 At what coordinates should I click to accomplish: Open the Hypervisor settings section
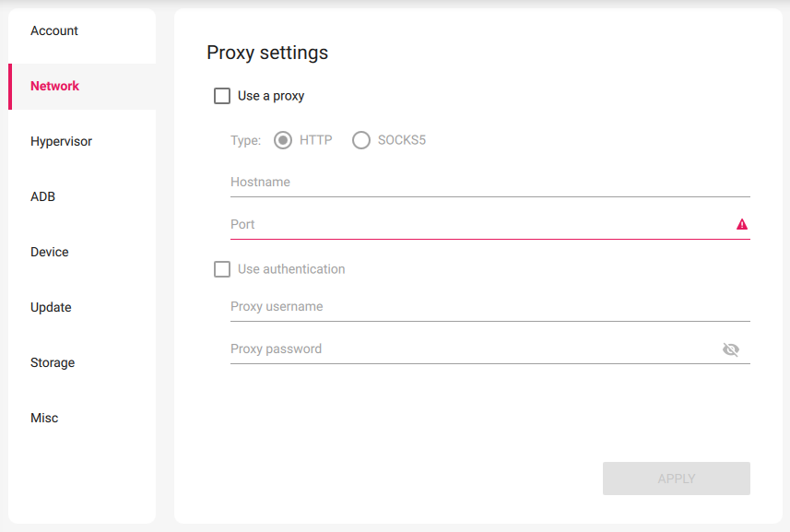pyautogui.click(x=61, y=141)
